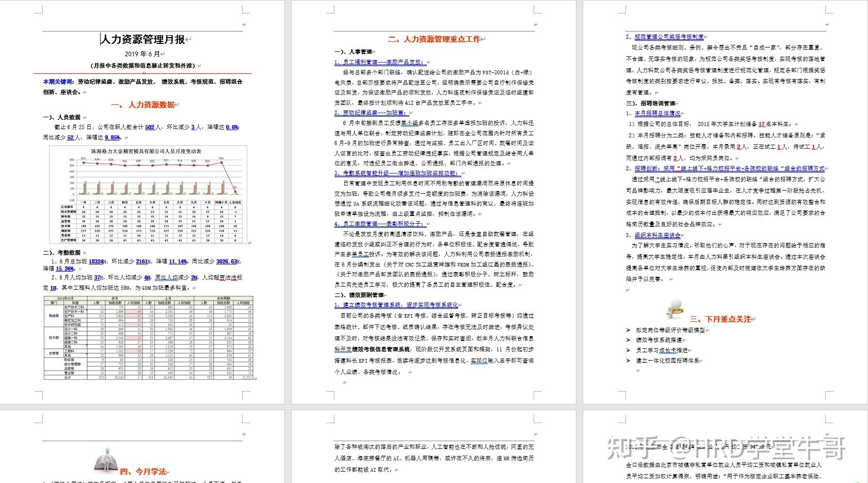
Task: Select the date line '2019 年 6 月'
Action: 142,54
